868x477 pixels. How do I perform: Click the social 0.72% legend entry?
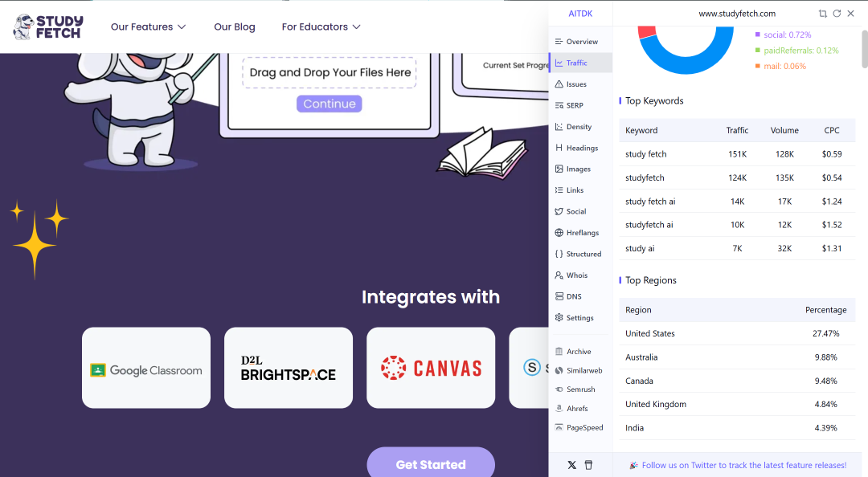tap(784, 35)
